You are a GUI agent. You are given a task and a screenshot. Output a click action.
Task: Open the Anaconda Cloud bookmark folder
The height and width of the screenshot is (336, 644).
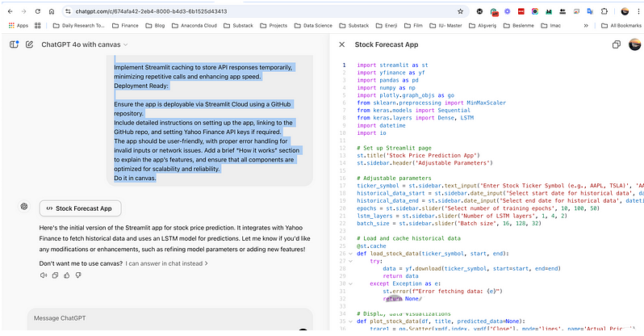[194, 26]
